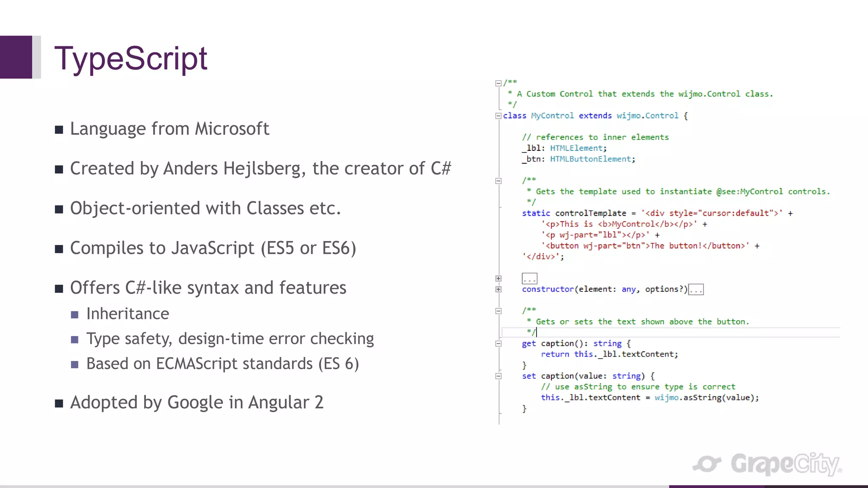Select the TypeScript slide title
This screenshot has height=488, width=868.
click(x=131, y=58)
